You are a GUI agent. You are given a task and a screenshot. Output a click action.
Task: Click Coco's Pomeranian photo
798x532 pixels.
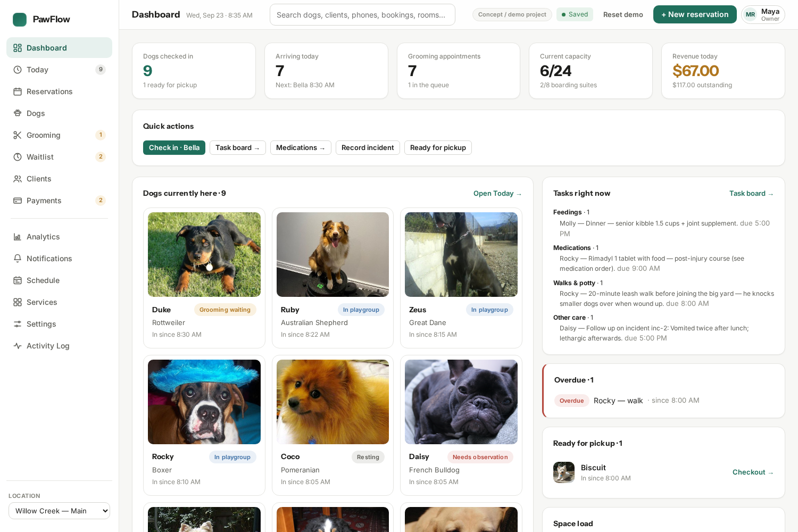point(332,402)
